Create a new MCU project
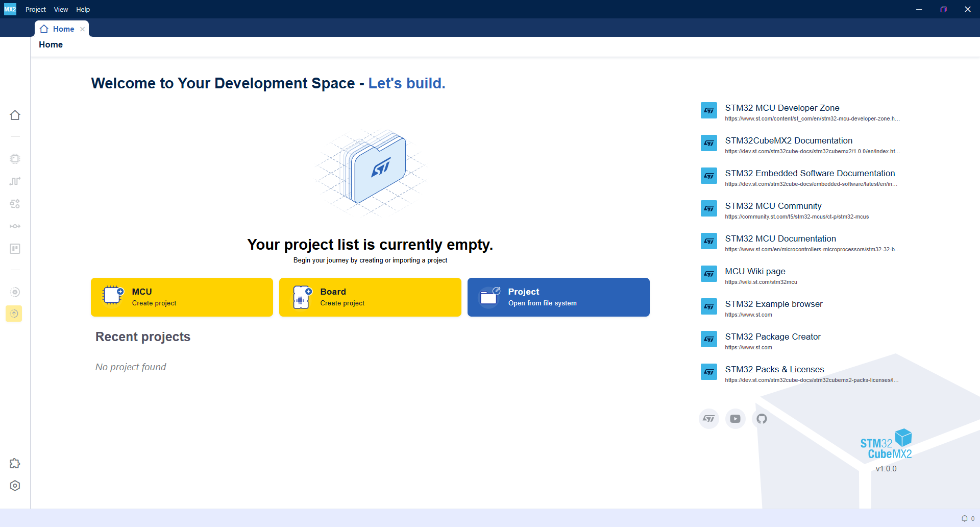This screenshot has height=527, width=980. [x=182, y=297]
